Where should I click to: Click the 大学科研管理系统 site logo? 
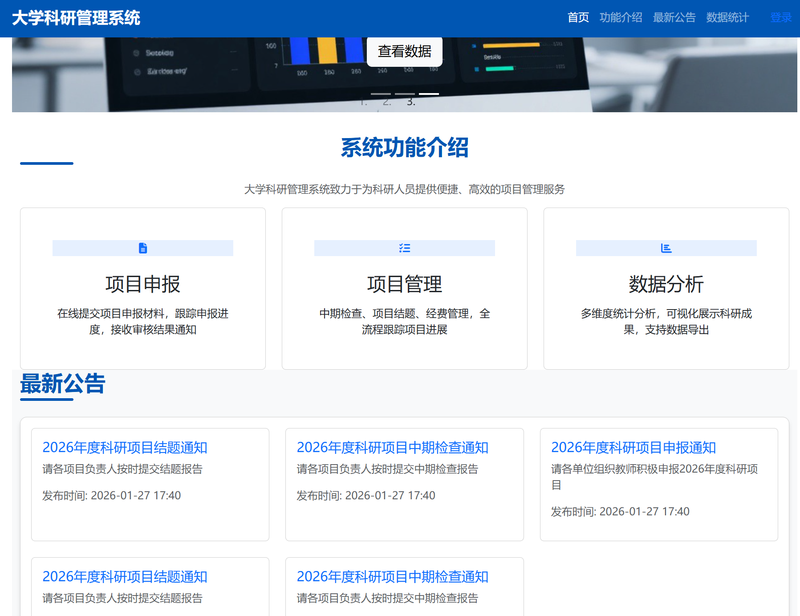coord(76,18)
